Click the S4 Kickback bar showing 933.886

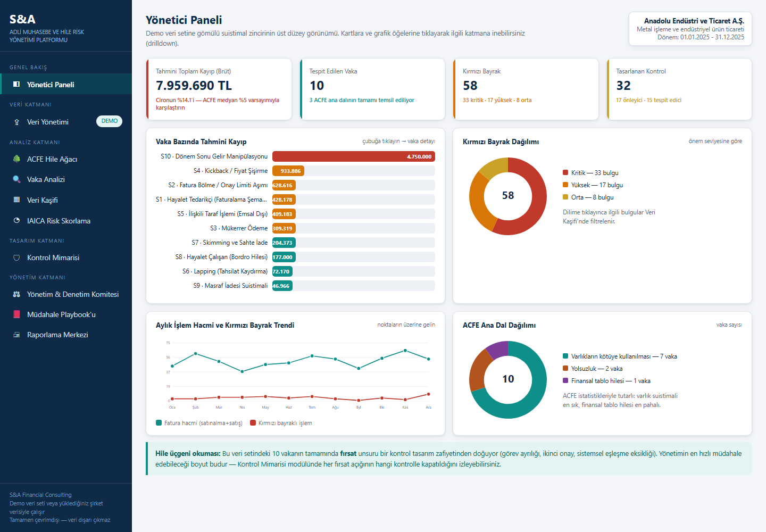pyautogui.click(x=288, y=171)
